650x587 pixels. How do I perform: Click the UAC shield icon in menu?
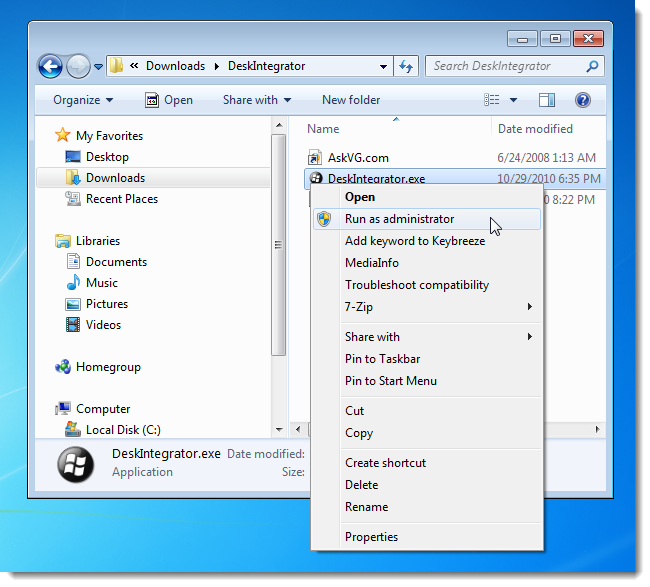tap(324, 219)
